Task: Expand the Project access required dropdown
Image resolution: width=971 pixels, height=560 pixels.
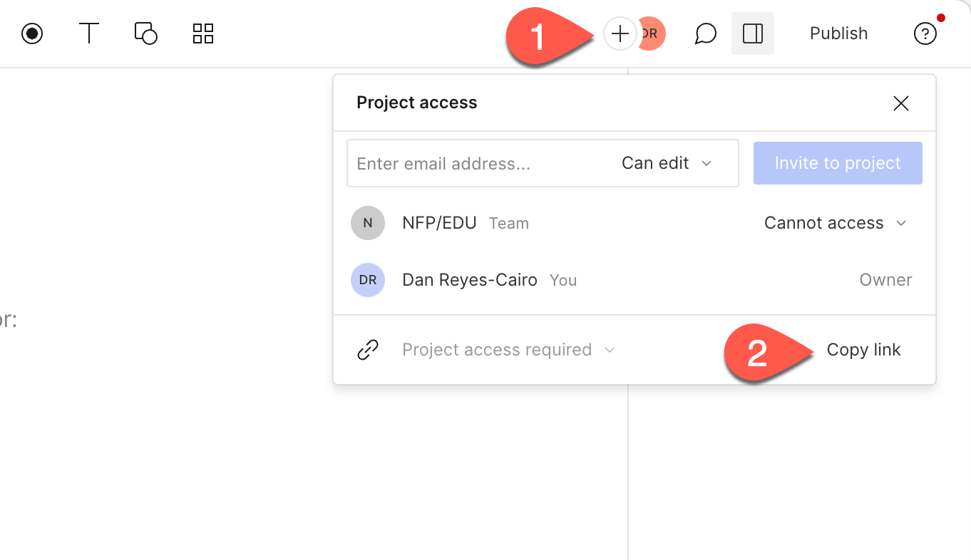Action: pos(508,349)
